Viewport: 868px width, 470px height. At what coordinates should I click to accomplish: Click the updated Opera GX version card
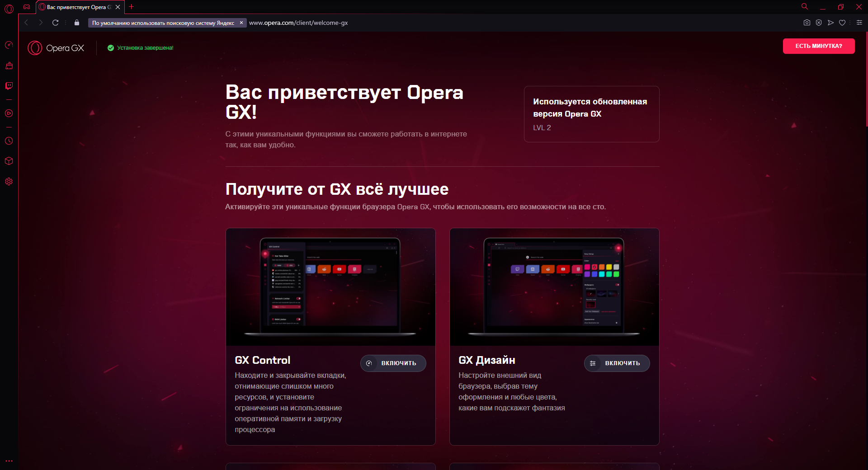(591, 114)
